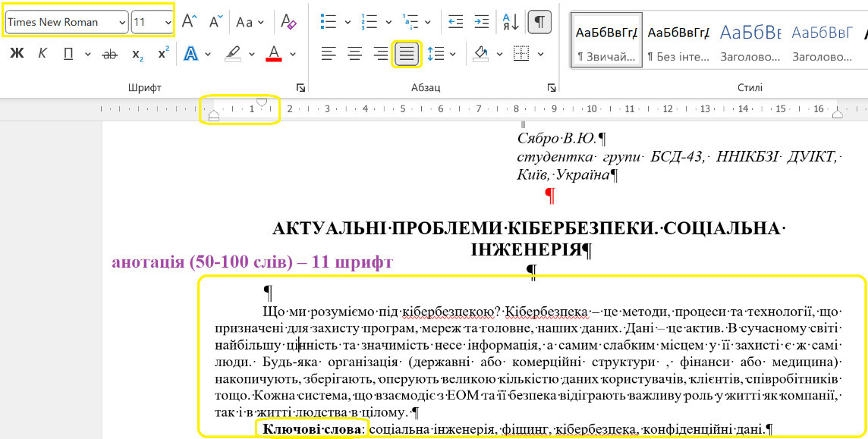Toggle bold formatting button

pos(17,54)
